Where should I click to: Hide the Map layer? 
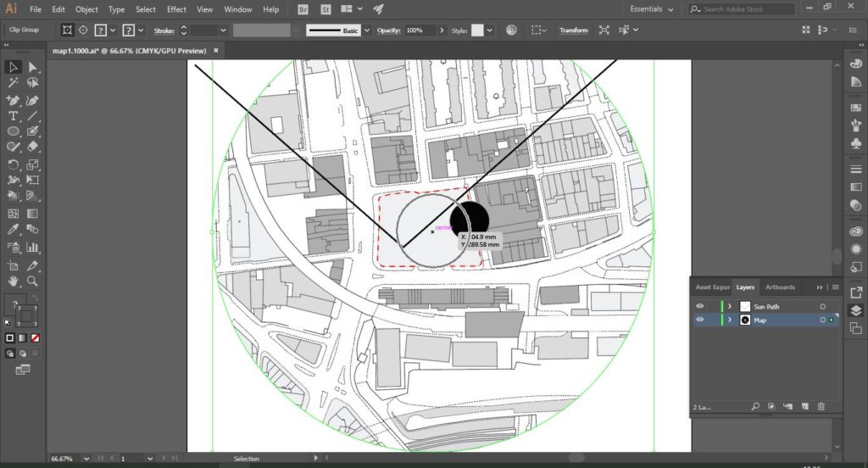click(x=699, y=320)
